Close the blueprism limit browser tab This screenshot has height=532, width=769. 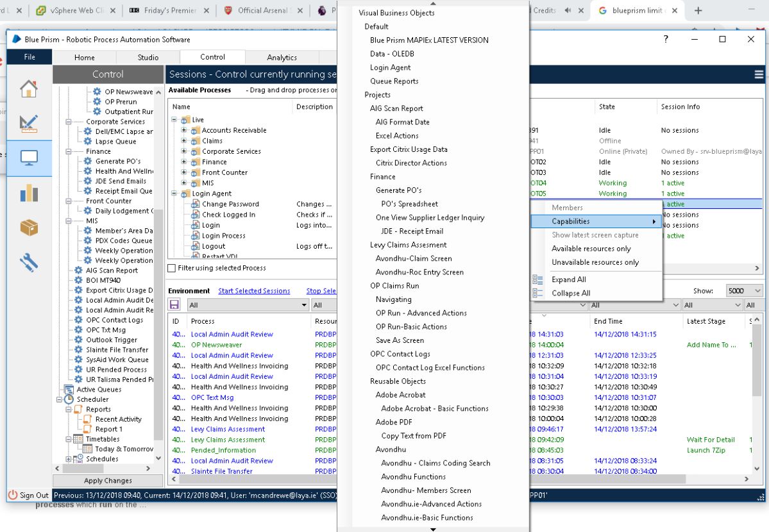tap(675, 10)
